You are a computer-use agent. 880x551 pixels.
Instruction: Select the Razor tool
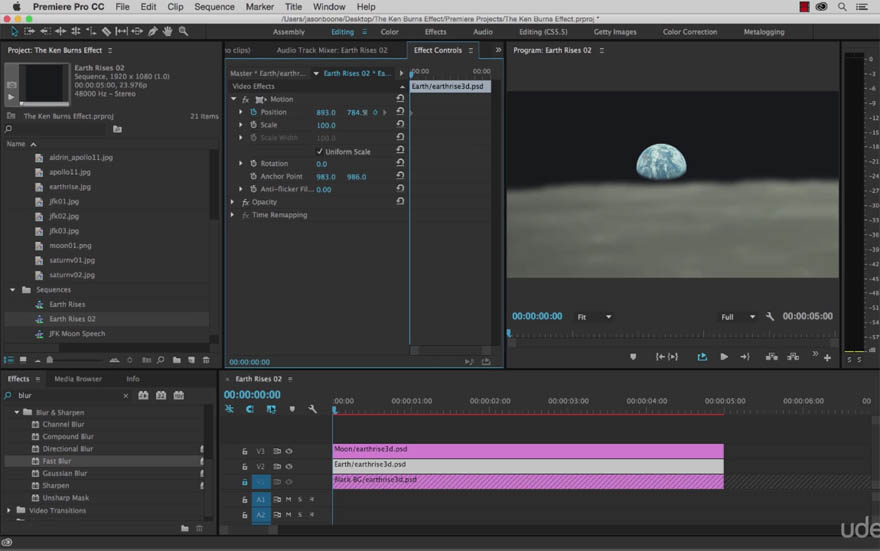pos(106,31)
